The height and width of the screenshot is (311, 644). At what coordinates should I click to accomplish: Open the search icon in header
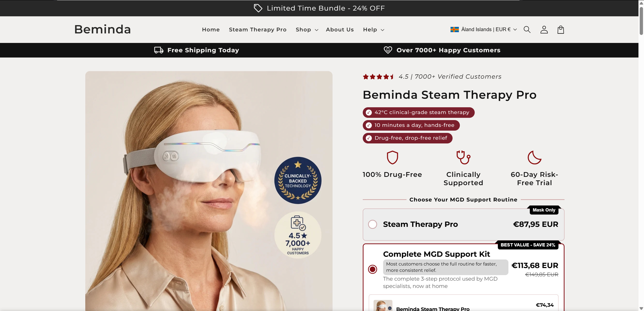pyautogui.click(x=527, y=30)
